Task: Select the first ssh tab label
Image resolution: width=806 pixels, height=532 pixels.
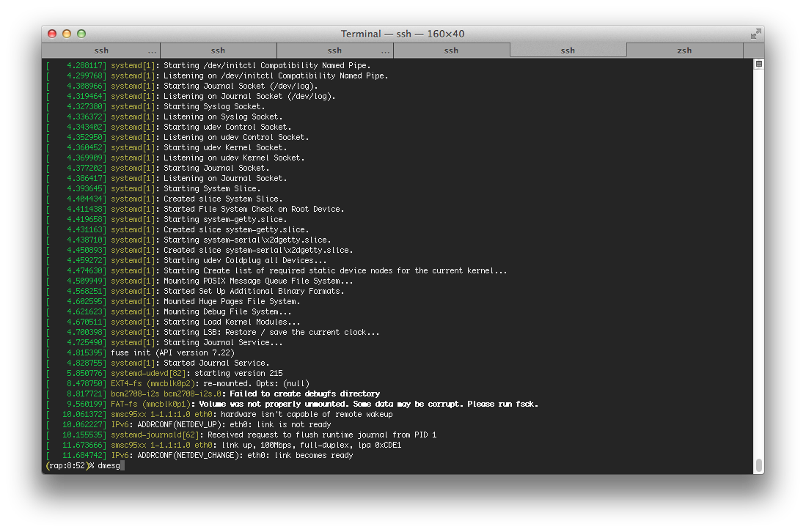Action: [x=101, y=51]
